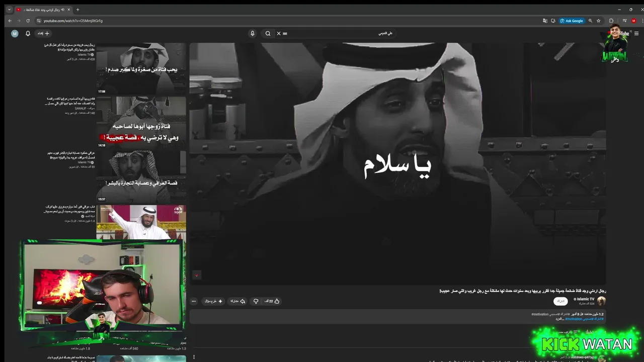The width and height of the screenshot is (644, 362).
Task: Open the browser extensions puzzle icon
Action: pyautogui.click(x=611, y=21)
